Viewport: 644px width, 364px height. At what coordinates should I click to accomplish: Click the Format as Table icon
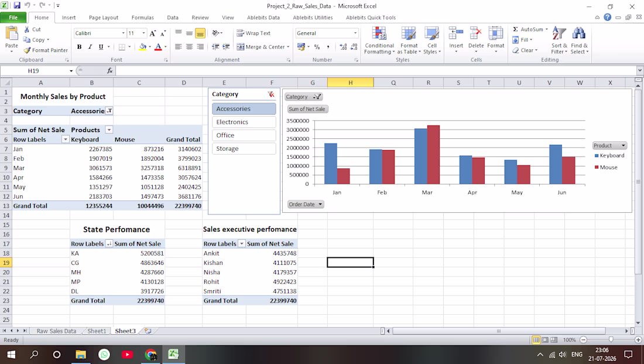click(408, 34)
